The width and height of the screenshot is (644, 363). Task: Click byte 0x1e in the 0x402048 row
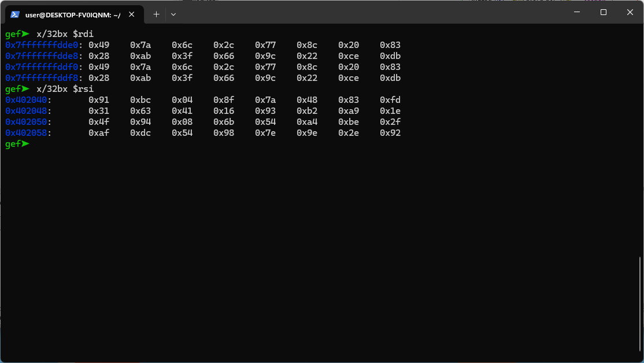[x=390, y=111]
